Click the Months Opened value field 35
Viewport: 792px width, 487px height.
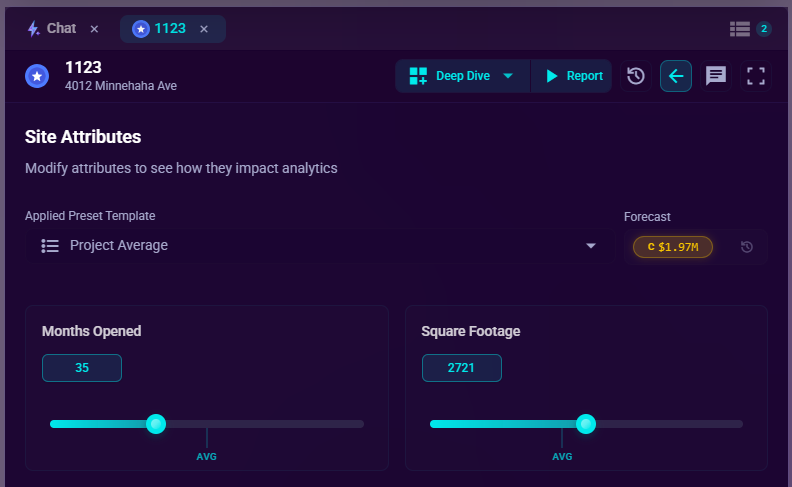pos(82,368)
